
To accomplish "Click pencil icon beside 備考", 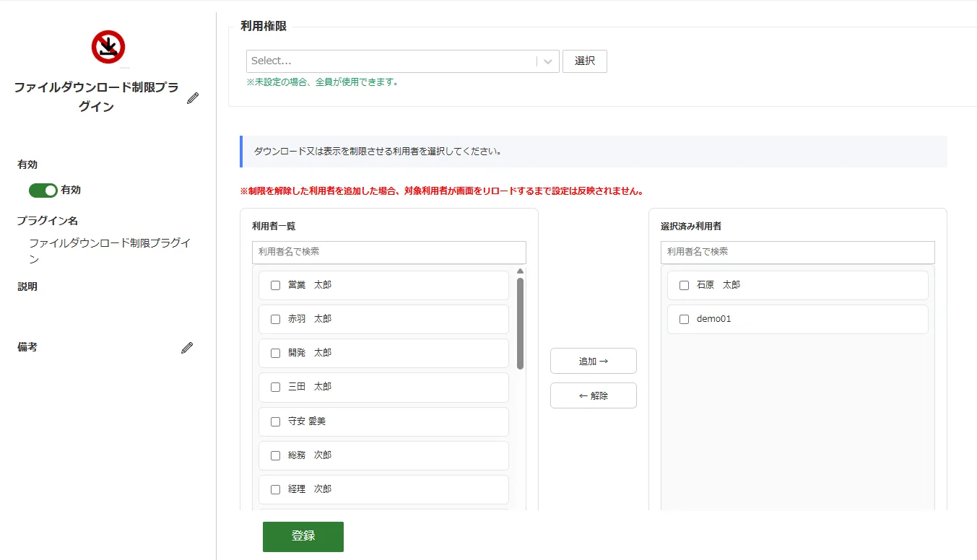I will tap(187, 348).
